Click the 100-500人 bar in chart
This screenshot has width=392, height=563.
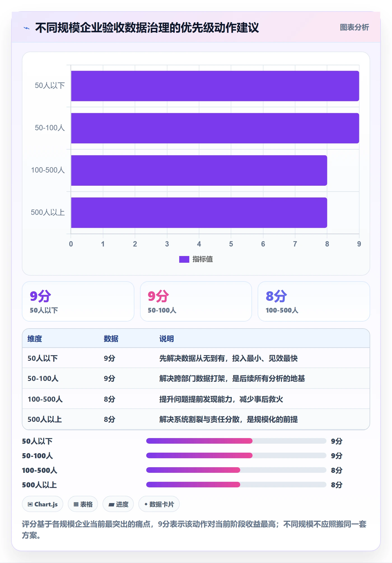tap(199, 171)
